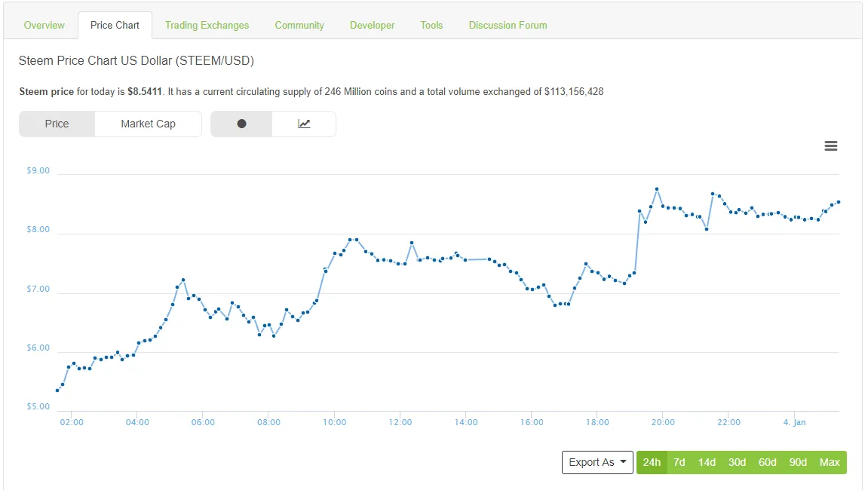Open the Discussion Forum tab

(508, 26)
